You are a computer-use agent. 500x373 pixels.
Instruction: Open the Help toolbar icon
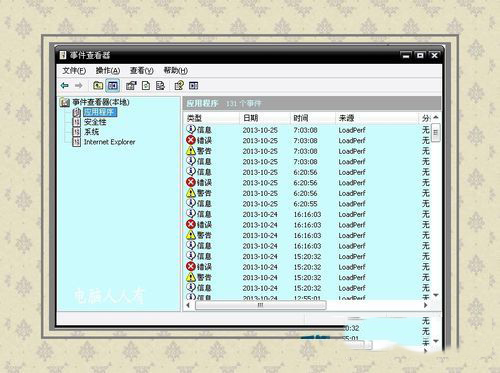tap(179, 86)
